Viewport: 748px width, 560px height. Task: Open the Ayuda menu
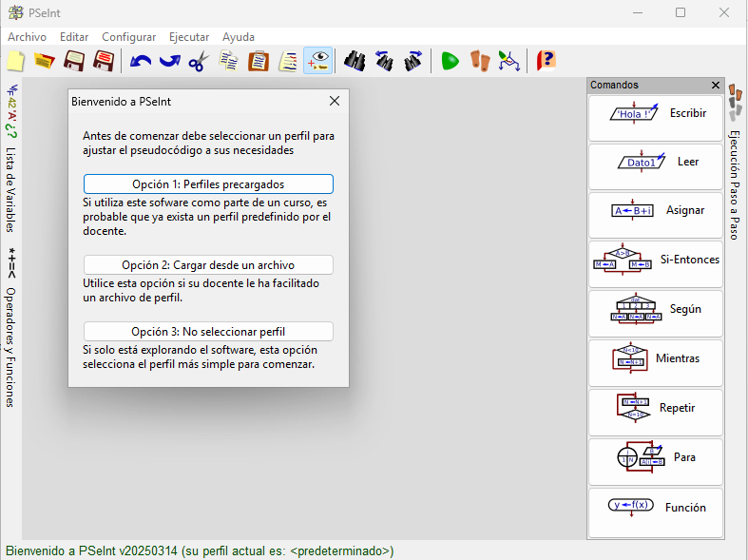239,37
